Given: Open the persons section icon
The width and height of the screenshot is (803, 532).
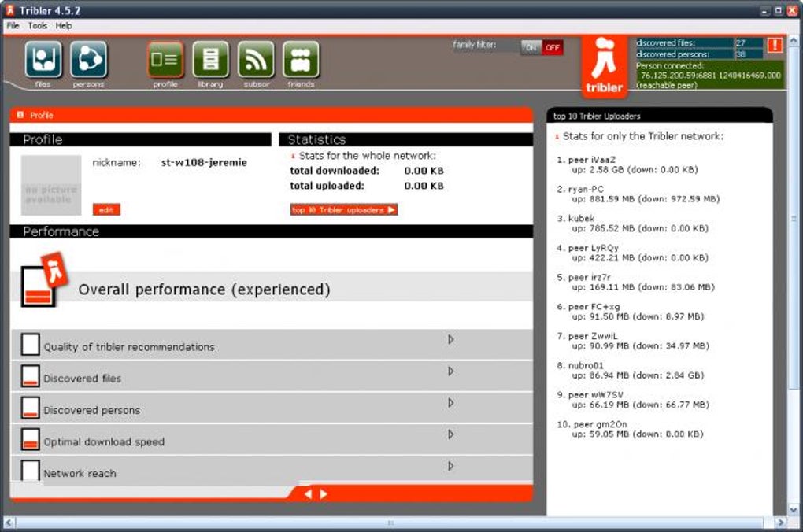Looking at the screenshot, I should pos(89,59).
